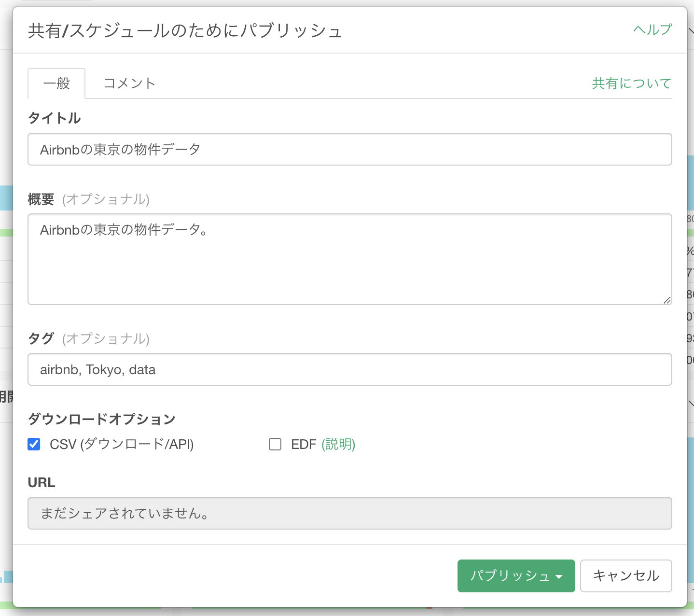This screenshot has width=694, height=616.
Task: Click the URL まだシェアされていません field
Action: pyautogui.click(x=350, y=513)
